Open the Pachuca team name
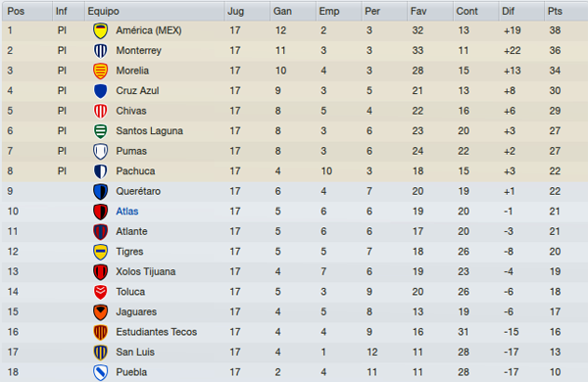 click(135, 171)
